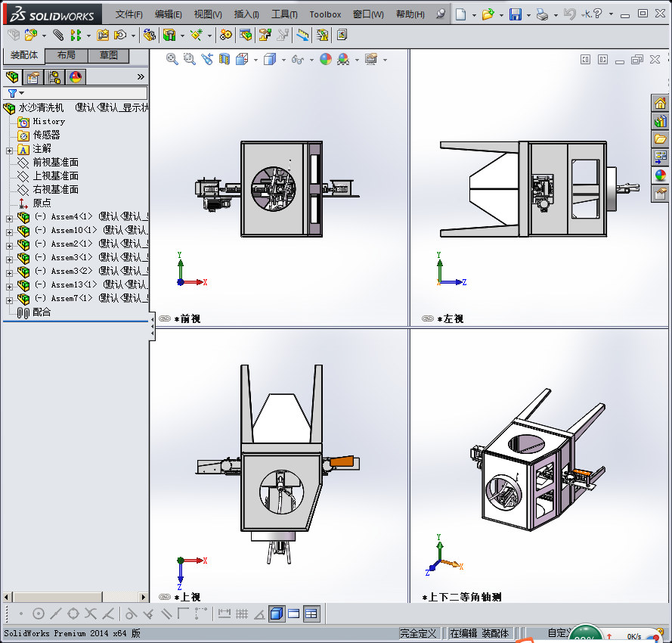Viewport: 672px width, 643px height.
Task: Toggle the four view viewport button
Action: point(311,613)
